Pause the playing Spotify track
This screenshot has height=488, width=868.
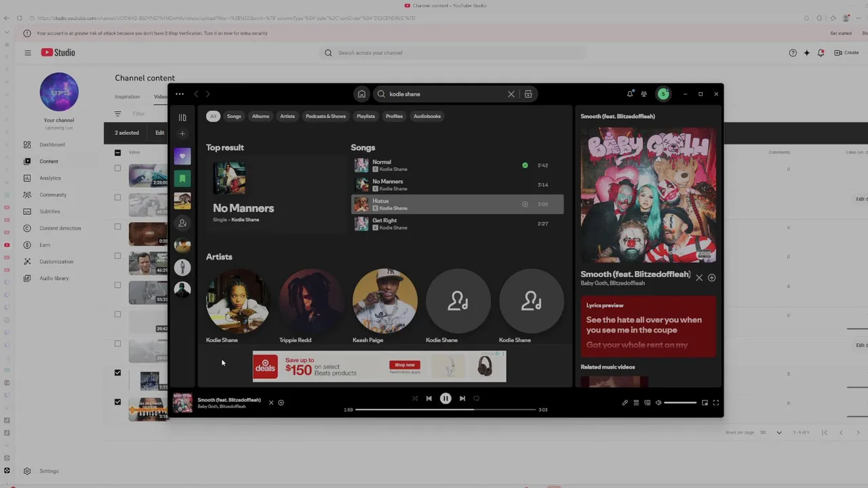(446, 399)
